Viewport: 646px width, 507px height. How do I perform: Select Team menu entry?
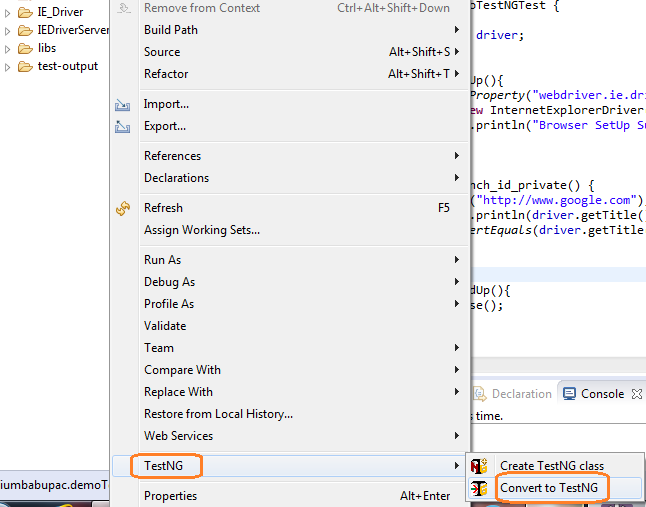click(290, 348)
